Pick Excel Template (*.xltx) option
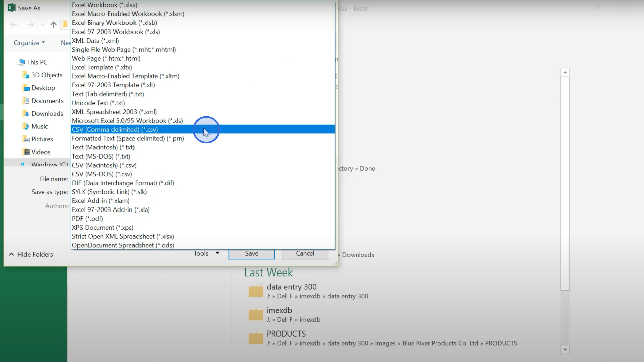The height and width of the screenshot is (362, 644). [x=203, y=67]
